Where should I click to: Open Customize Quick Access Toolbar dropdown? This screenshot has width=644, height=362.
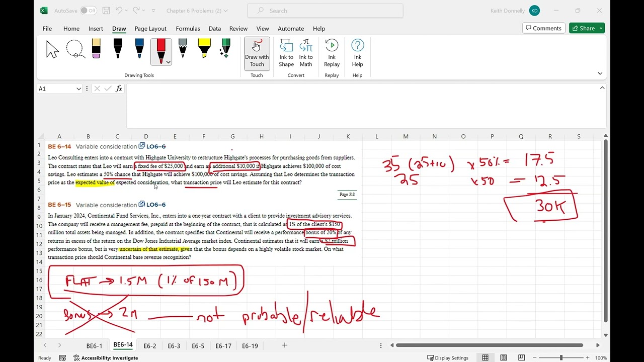click(153, 11)
